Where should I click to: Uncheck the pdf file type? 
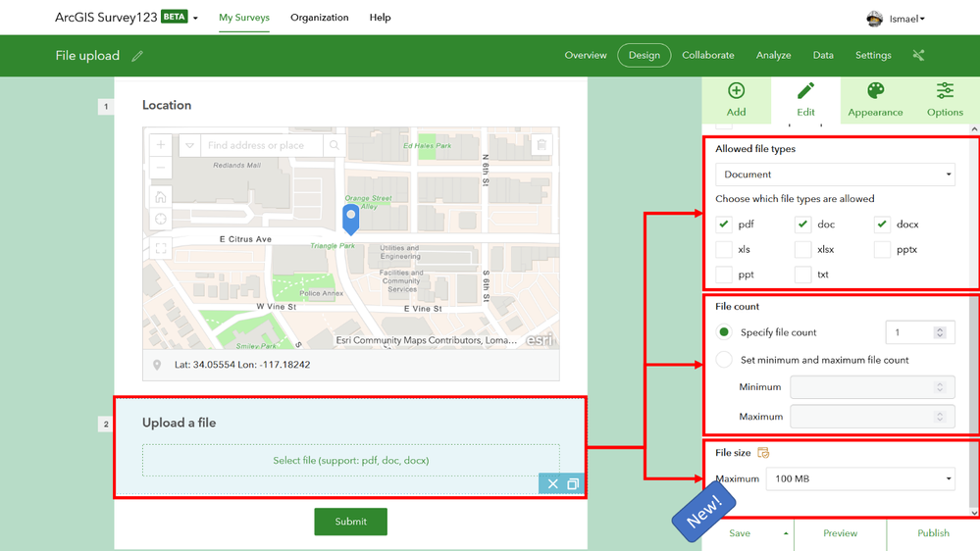(724, 224)
